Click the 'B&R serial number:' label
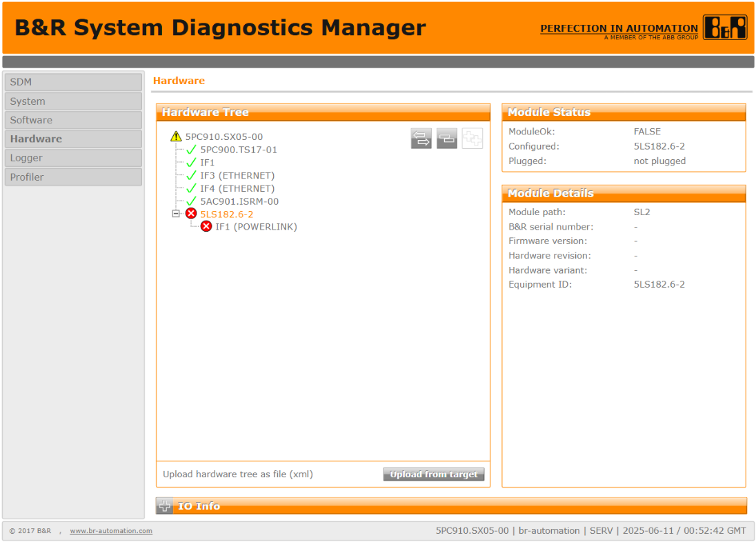The image size is (756, 542). click(550, 227)
